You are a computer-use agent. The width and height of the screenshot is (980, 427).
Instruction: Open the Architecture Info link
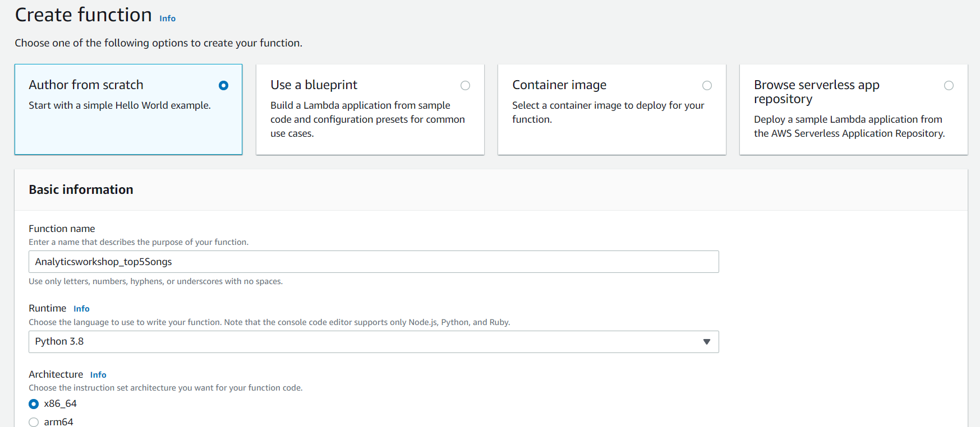98,375
